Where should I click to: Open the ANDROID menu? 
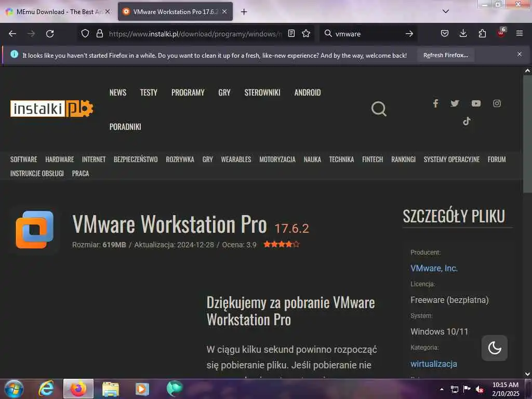pos(308,92)
